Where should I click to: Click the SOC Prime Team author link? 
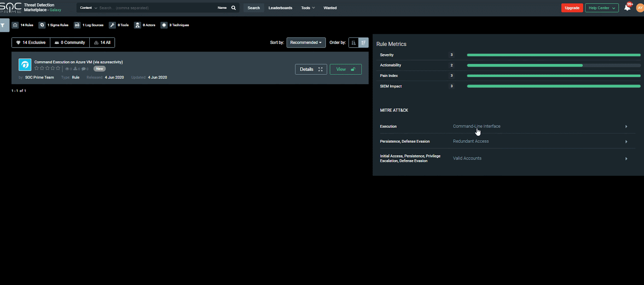[x=39, y=77]
